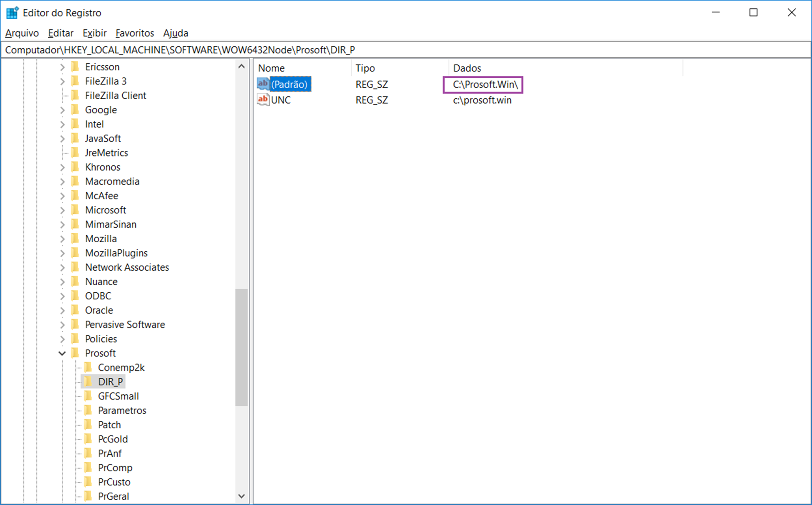This screenshot has width=812, height=505.
Task: Click the MimarSinan folder icon
Action: point(75,224)
